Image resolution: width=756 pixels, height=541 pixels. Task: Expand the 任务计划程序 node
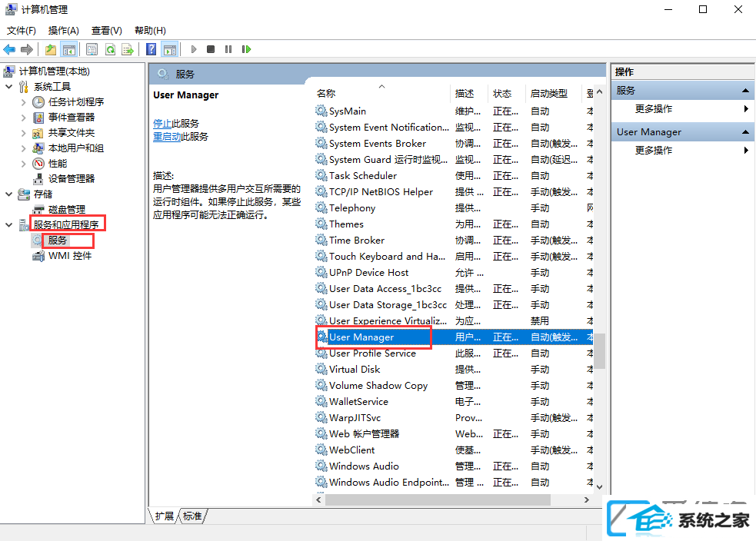coord(23,102)
